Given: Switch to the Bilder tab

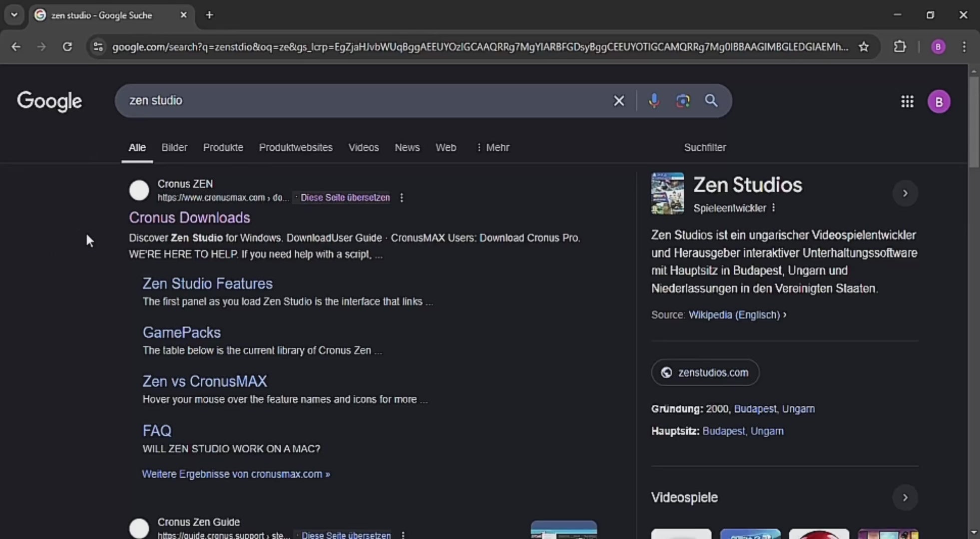Looking at the screenshot, I should (x=174, y=148).
